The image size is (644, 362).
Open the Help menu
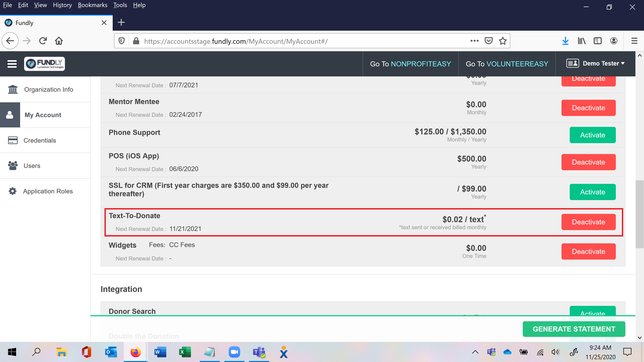tap(139, 5)
